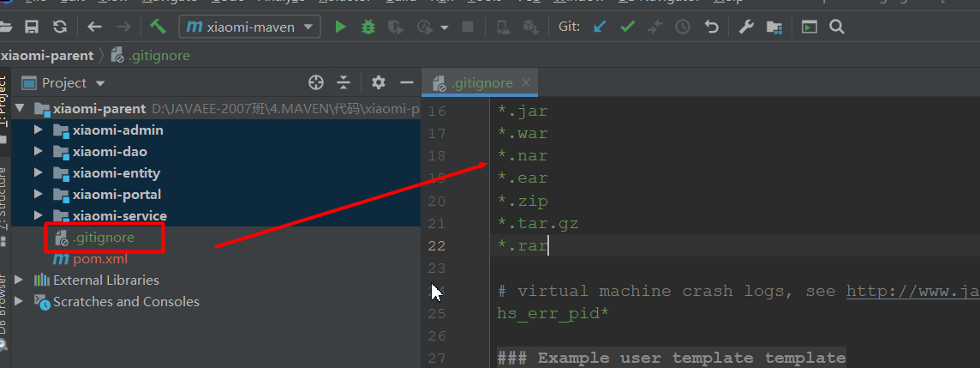The width and height of the screenshot is (980, 368).
Task: Open Search Everywhere magnifier icon
Action: (x=837, y=27)
